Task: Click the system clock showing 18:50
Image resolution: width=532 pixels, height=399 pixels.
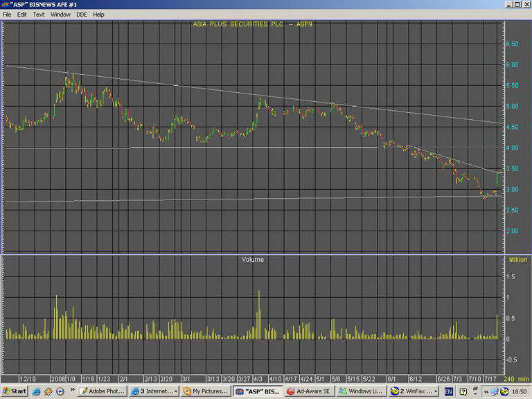Action: click(519, 391)
